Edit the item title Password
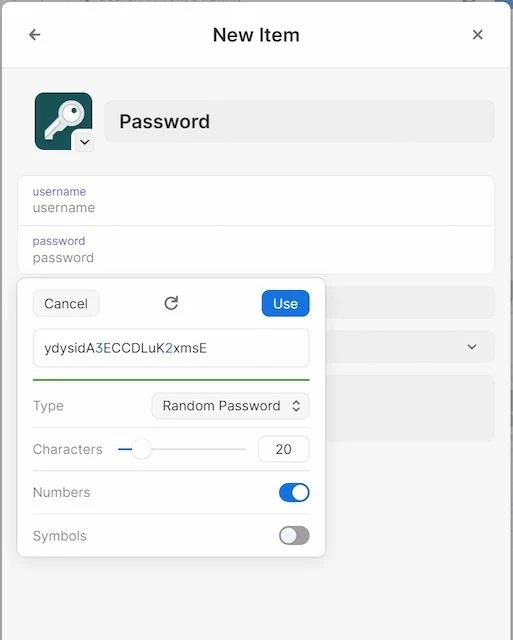Viewport: 513px width, 640px height. click(299, 121)
